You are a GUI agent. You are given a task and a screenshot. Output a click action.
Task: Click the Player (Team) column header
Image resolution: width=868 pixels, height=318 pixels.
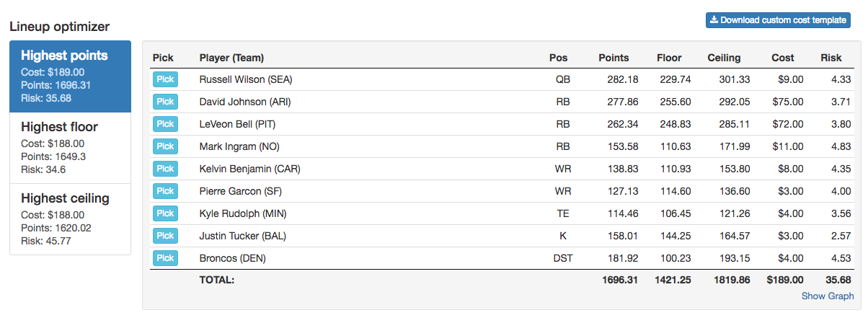tap(231, 58)
